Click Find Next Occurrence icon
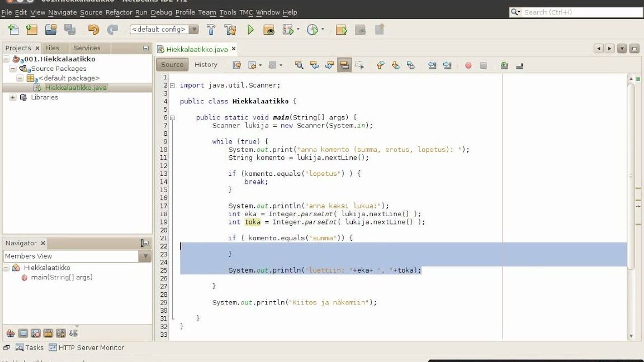The width and height of the screenshot is (644, 362). 329,65
